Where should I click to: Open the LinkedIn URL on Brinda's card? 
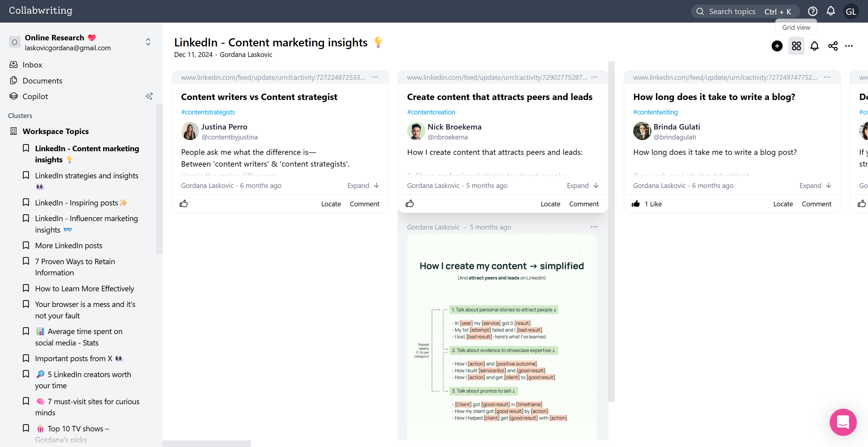pos(725,77)
